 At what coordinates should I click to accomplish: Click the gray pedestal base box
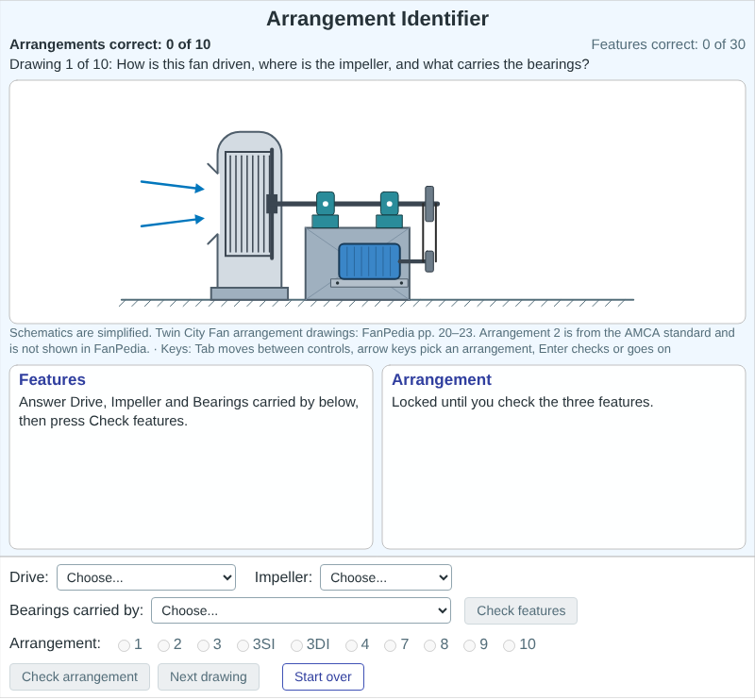click(358, 263)
